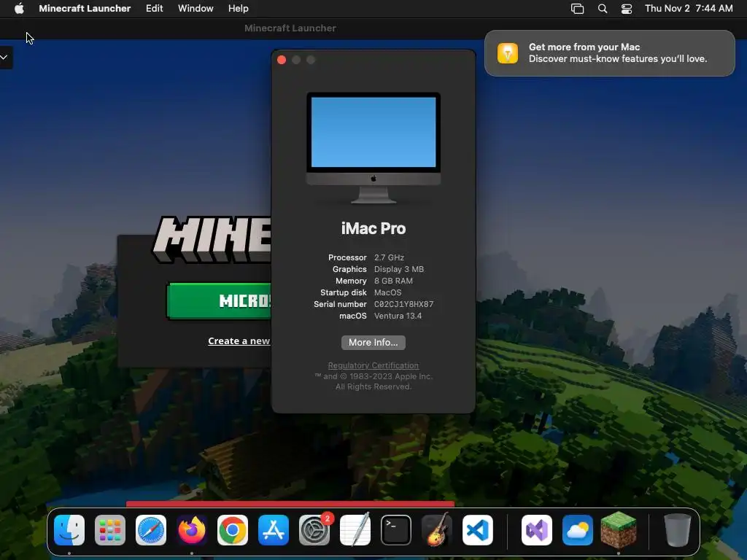747x560 pixels.
Task: Open the Help menu
Action: tap(239, 8)
